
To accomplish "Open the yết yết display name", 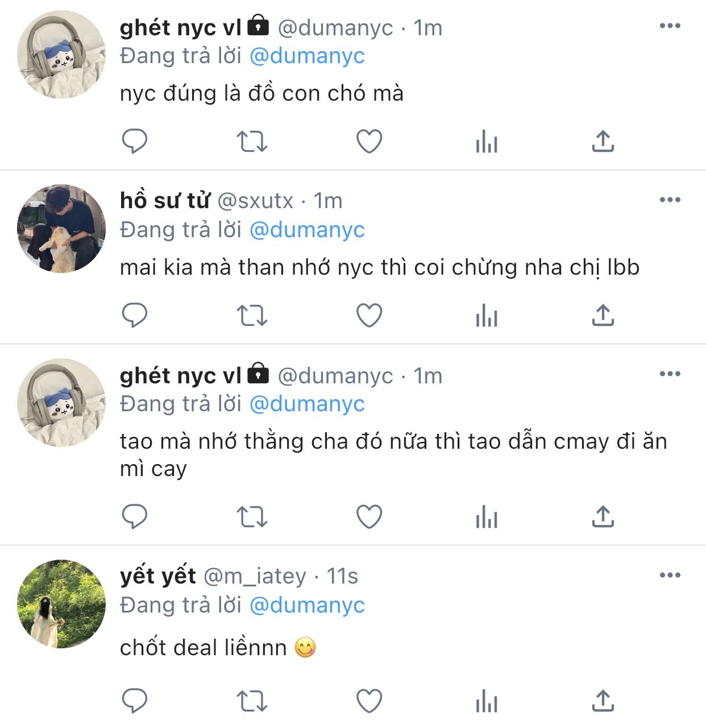I will pyautogui.click(x=158, y=576).
